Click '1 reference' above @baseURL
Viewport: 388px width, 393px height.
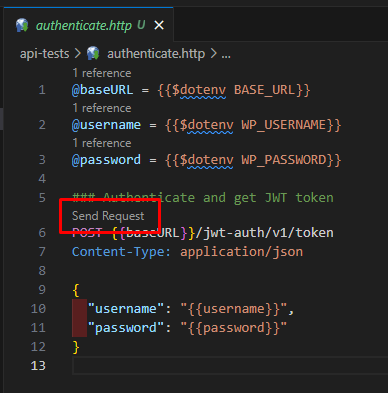(x=102, y=73)
